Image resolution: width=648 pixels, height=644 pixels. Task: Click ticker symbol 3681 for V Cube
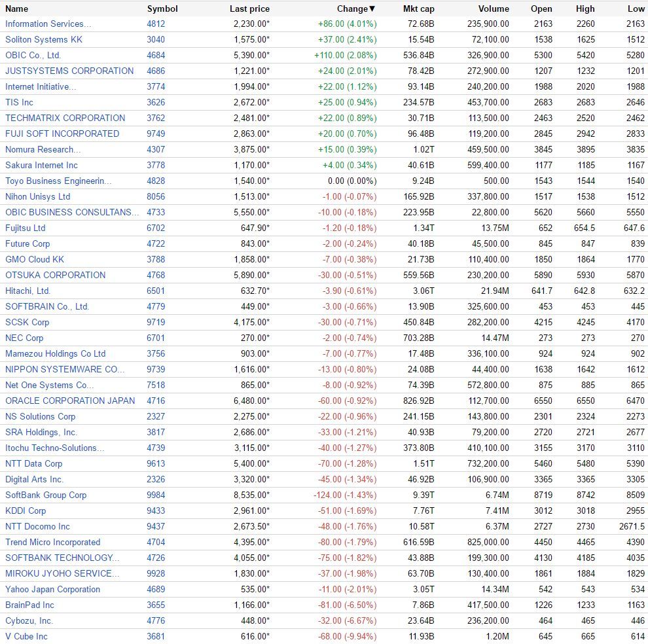(x=156, y=637)
